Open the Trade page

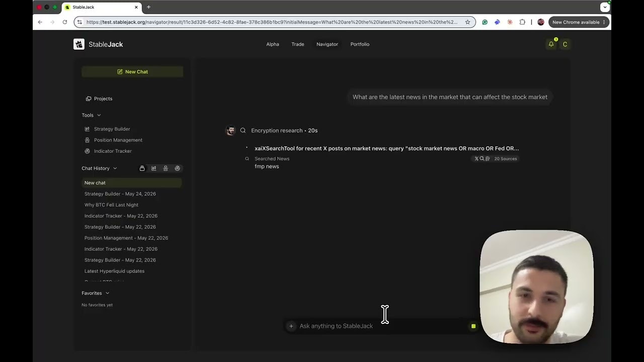(x=298, y=44)
